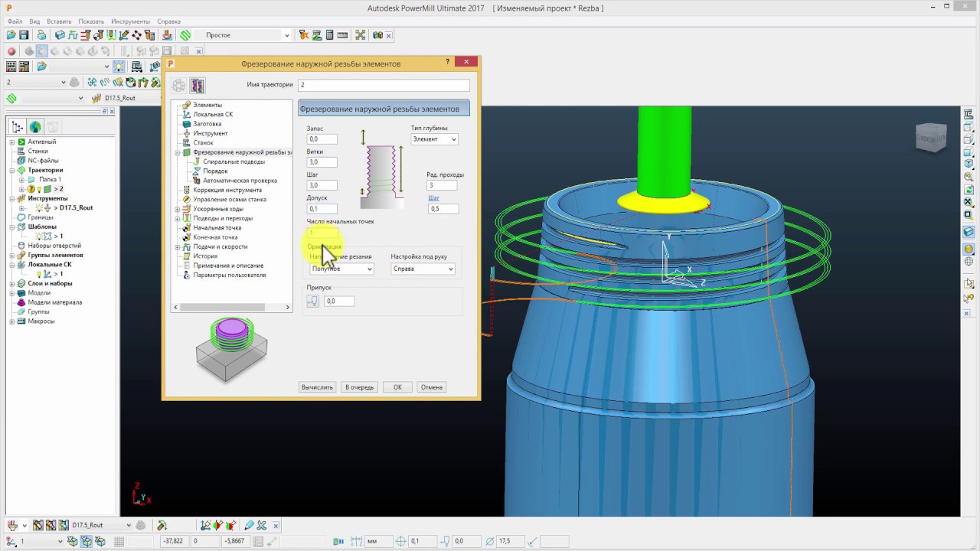Click the diameter 17,5 status bar field
Image resolution: width=980 pixels, height=551 pixels.
[508, 542]
